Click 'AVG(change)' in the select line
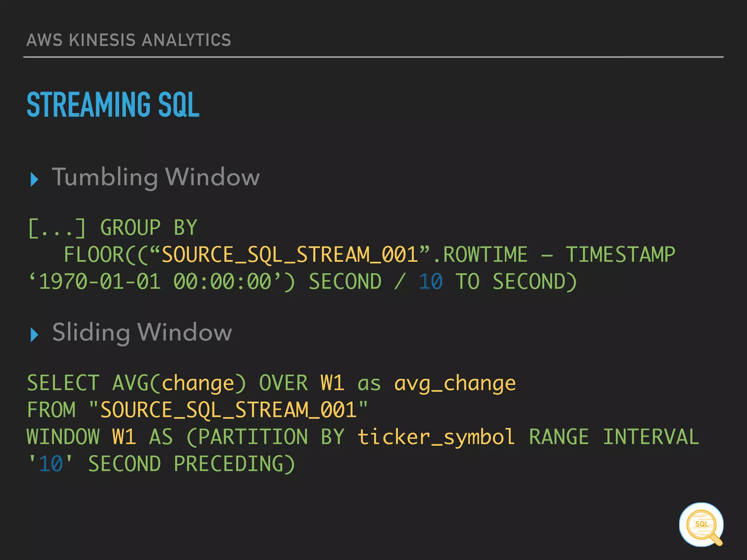Screen dimensions: 747x560 pos(179,384)
